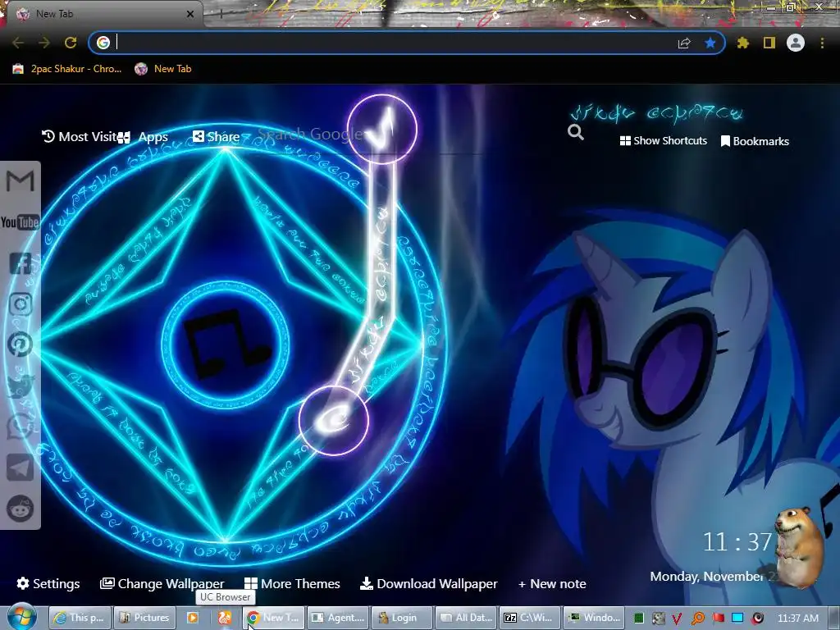This screenshot has width=840, height=630.
Task: Click the magnifier search icon on page
Action: click(575, 132)
